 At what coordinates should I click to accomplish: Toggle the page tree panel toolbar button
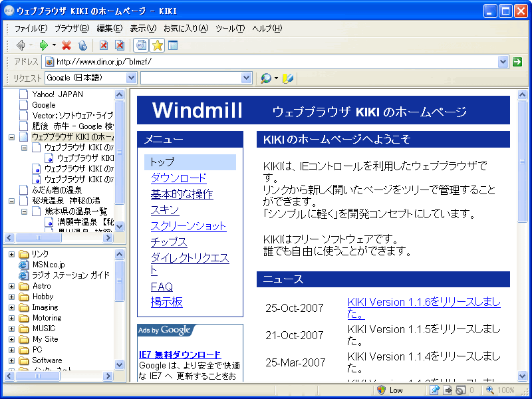click(141, 45)
